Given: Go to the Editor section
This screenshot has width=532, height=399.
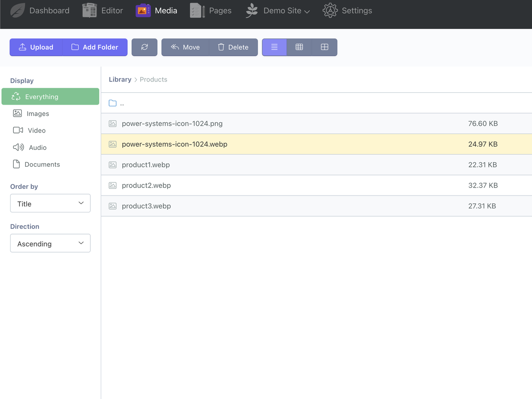Looking at the screenshot, I should tap(112, 11).
